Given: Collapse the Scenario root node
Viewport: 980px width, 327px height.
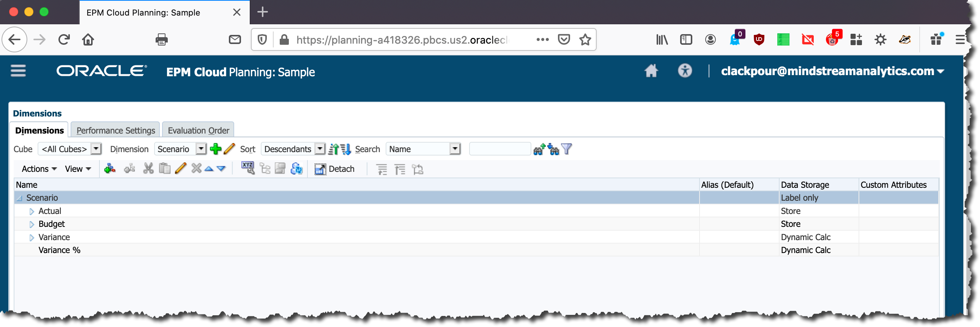Looking at the screenshot, I should tap(19, 198).
